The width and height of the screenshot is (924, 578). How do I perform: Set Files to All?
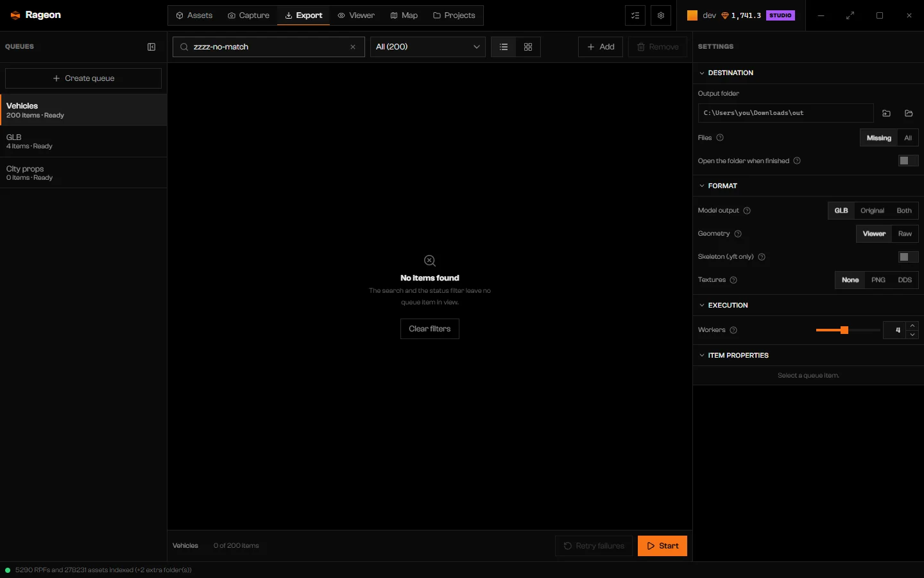click(908, 138)
